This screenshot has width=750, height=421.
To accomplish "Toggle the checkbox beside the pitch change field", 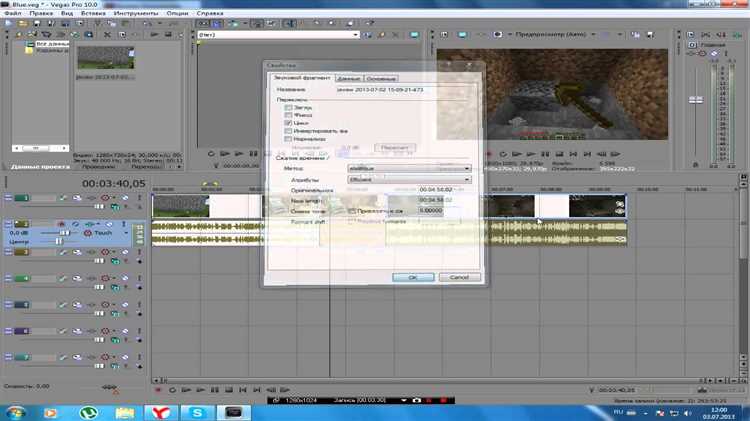I will (x=352, y=211).
